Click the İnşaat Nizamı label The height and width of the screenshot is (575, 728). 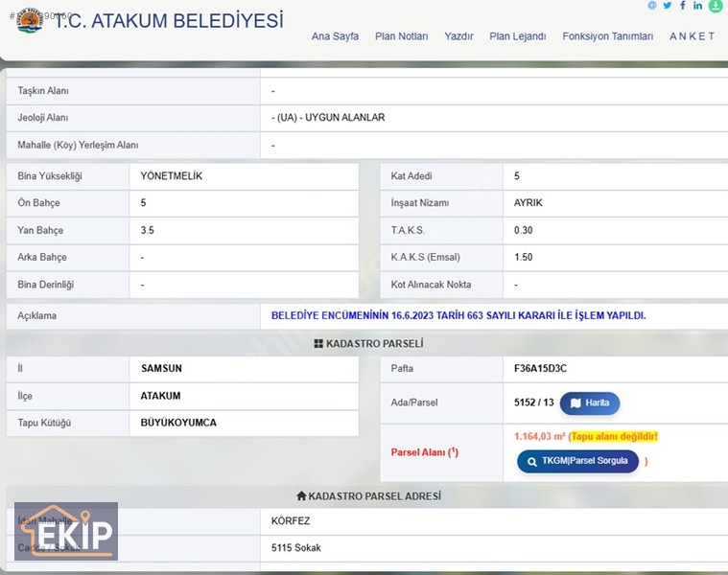pos(420,203)
